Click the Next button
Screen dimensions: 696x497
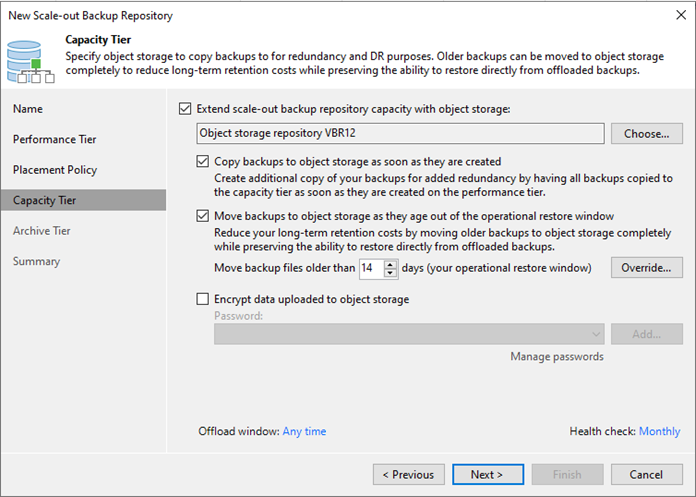click(488, 475)
